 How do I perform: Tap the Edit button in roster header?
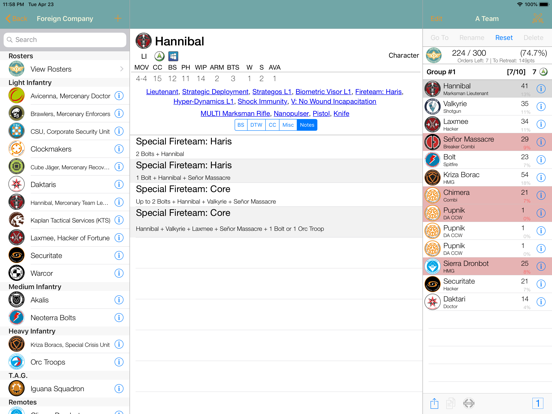(x=436, y=19)
